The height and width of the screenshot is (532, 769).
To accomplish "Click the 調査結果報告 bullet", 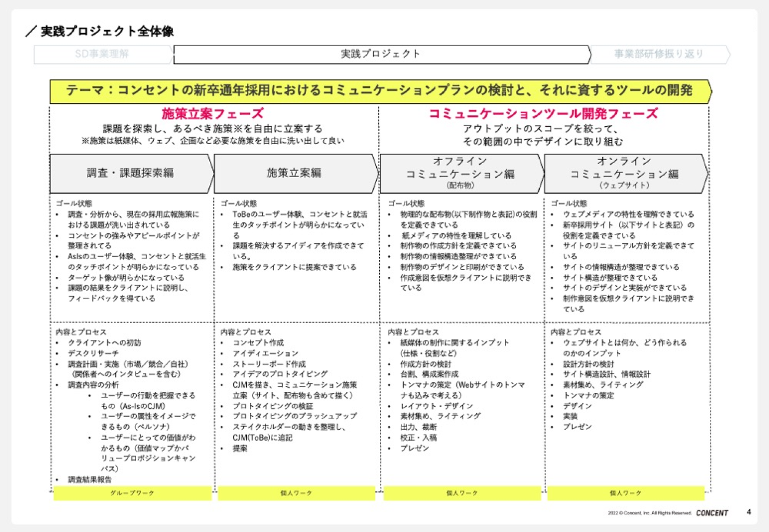I will click(89, 480).
